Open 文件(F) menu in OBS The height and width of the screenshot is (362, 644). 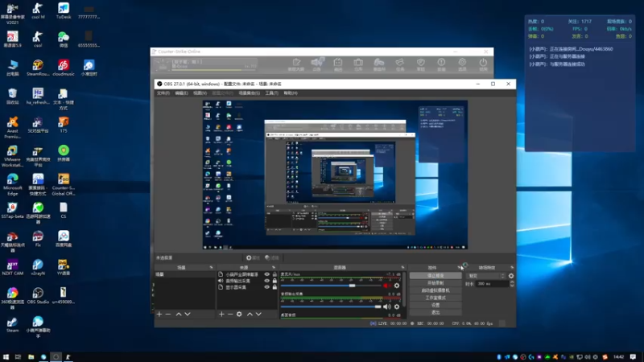click(163, 93)
